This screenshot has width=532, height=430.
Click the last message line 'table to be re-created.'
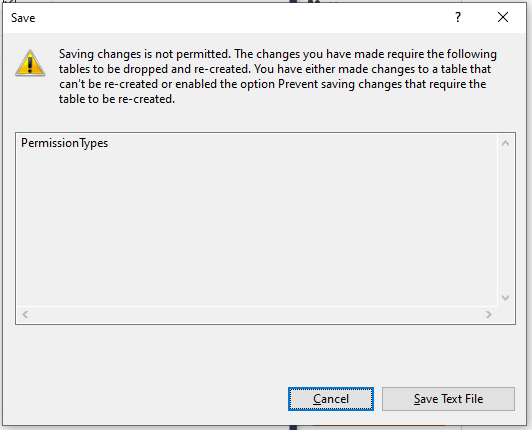117,99
